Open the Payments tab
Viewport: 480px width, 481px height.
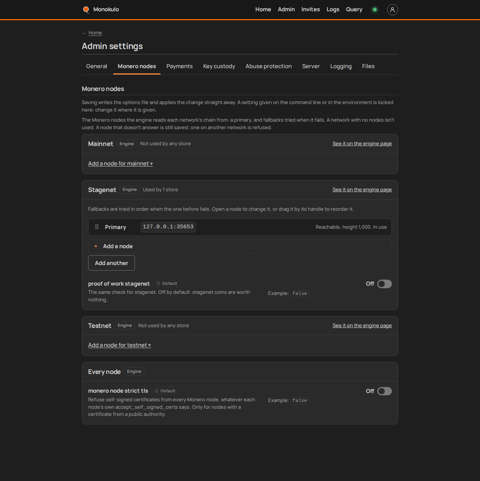179,66
